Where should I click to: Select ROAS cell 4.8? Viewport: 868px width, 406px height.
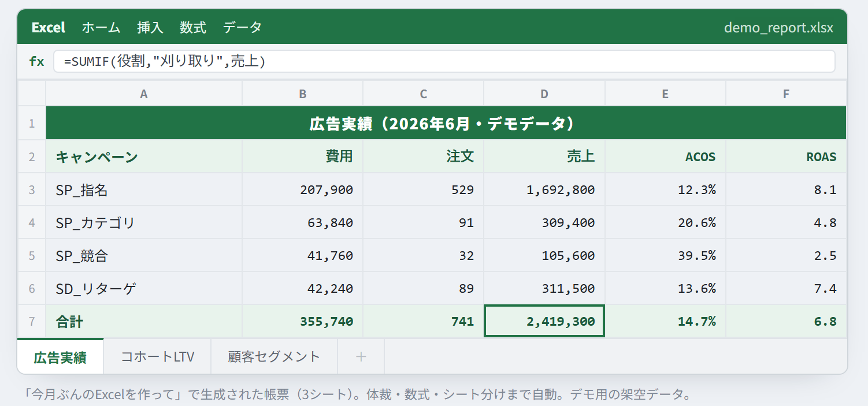pos(786,222)
